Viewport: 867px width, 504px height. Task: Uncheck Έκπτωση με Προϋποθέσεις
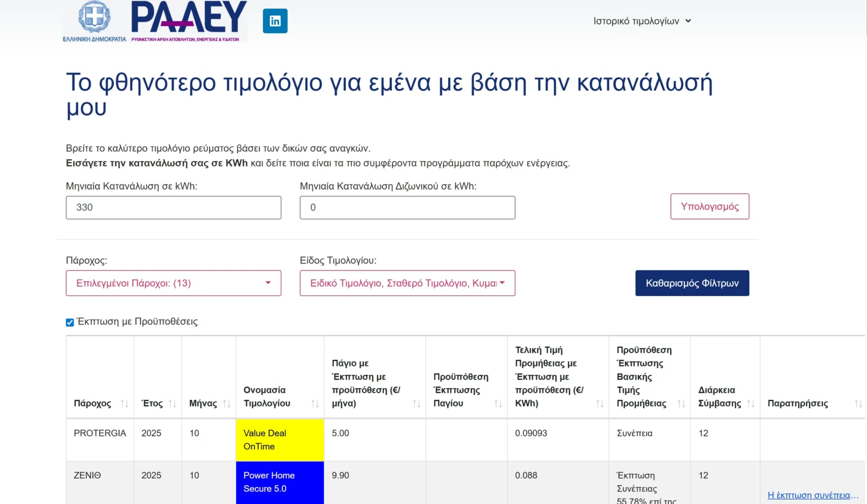[x=69, y=322]
